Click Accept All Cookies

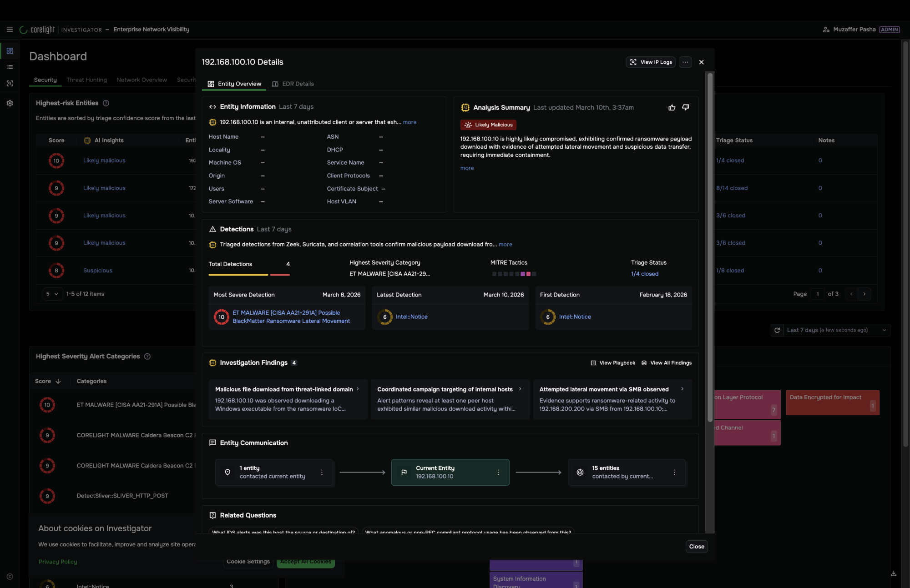[x=306, y=562]
